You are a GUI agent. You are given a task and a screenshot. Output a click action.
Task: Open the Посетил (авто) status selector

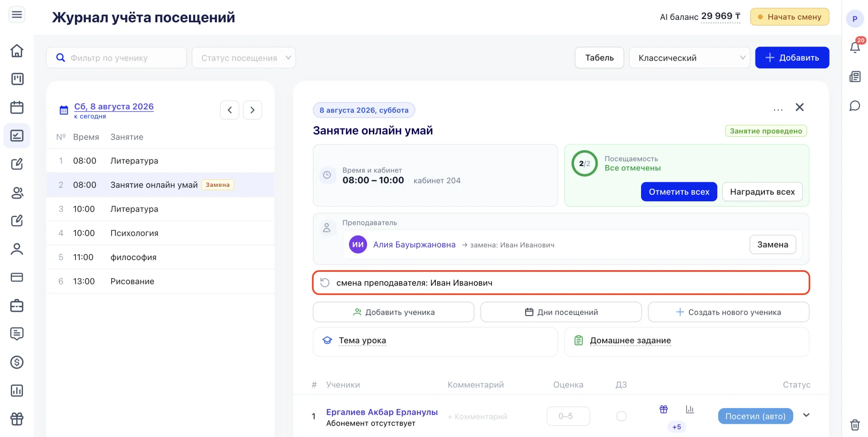(x=755, y=416)
